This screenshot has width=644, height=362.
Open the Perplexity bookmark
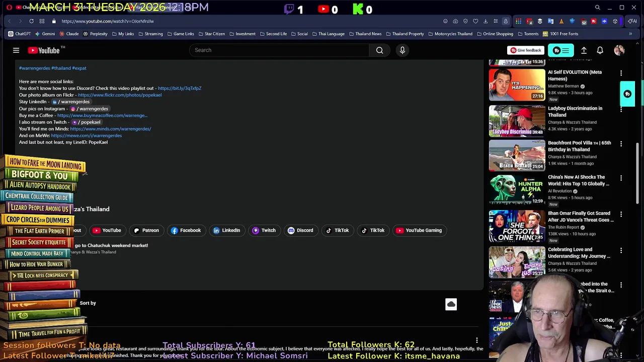click(x=95, y=34)
